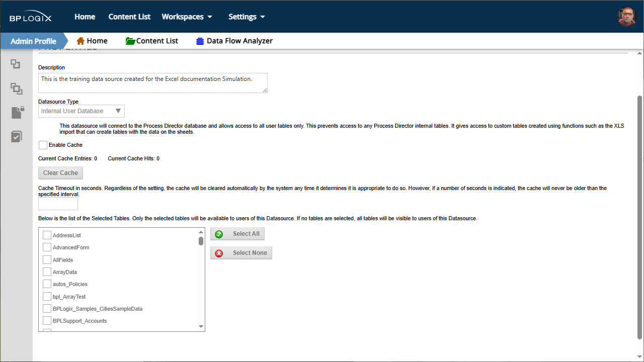Check the ArrayData table checkbox
The image size is (644, 362).
(x=47, y=271)
